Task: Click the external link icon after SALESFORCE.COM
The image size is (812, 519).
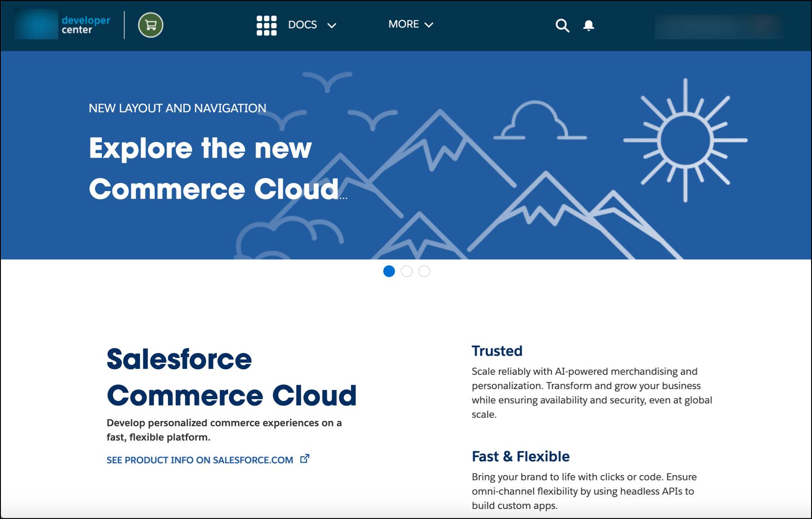Action: 305,459
